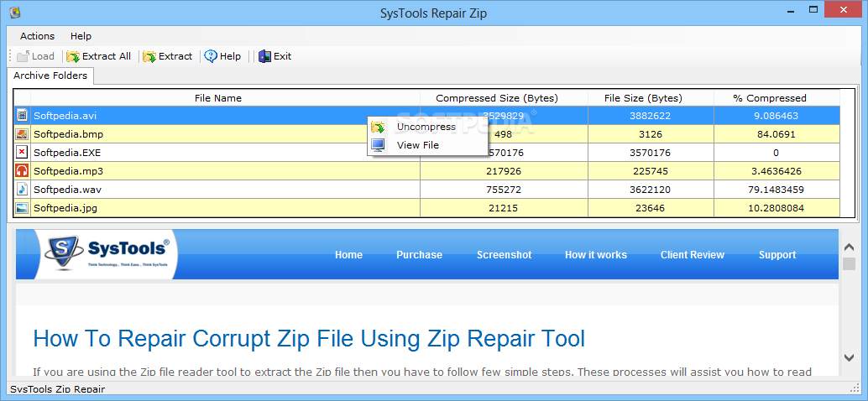Select the Softpedia.bmp file name

click(x=68, y=134)
